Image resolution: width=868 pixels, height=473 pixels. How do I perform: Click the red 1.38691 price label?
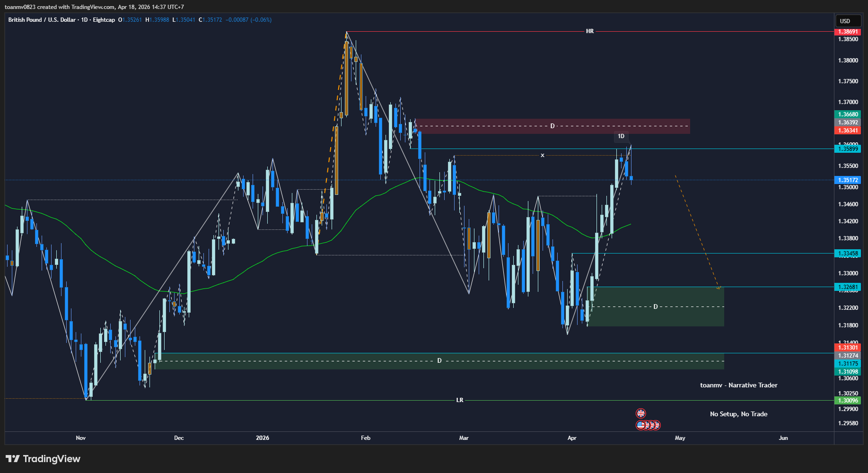point(848,32)
